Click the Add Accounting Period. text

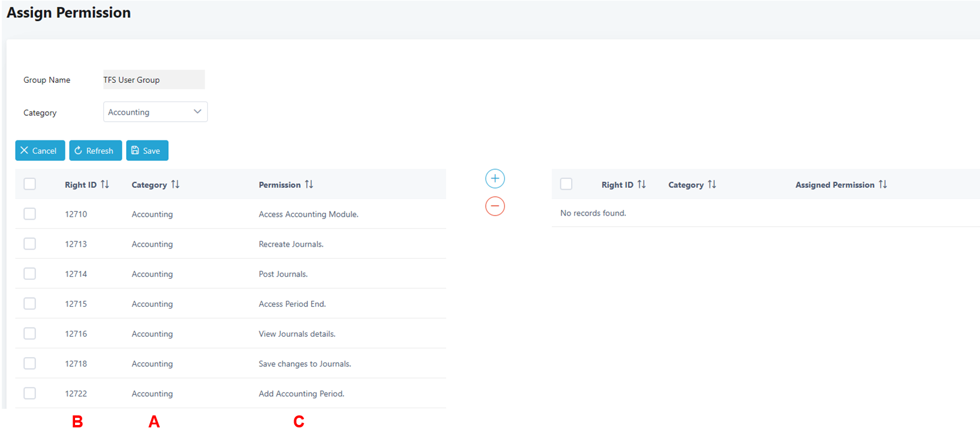(301, 394)
